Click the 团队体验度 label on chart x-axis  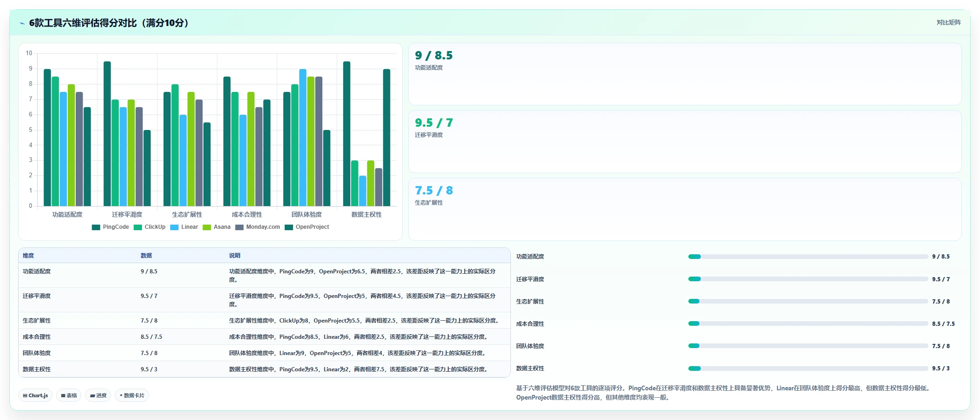[x=307, y=214]
